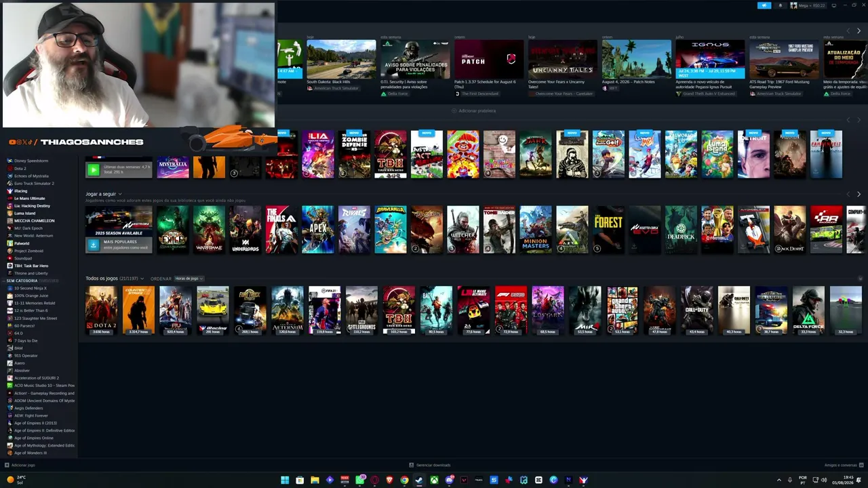Open the Delta Force cover in all games
The width and height of the screenshot is (868, 488).
(x=808, y=310)
